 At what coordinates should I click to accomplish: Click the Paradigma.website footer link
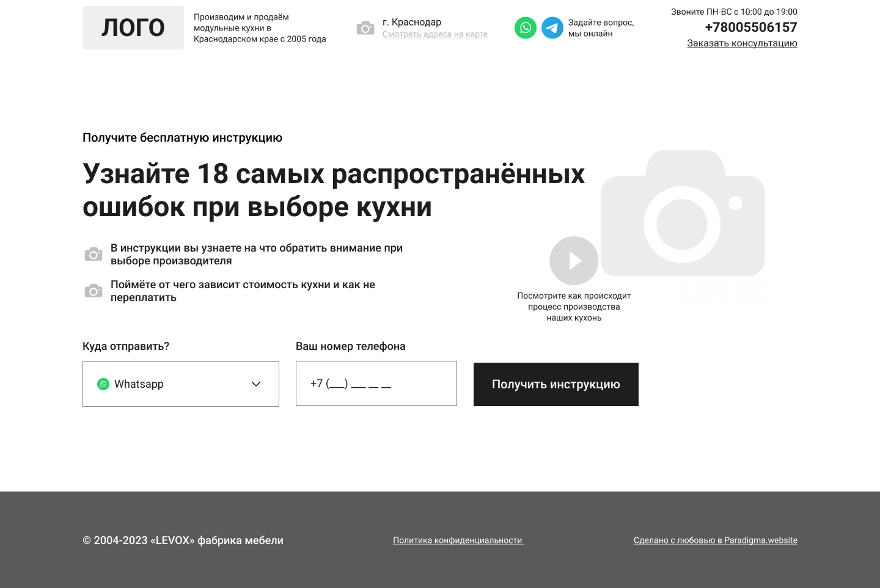coord(716,540)
